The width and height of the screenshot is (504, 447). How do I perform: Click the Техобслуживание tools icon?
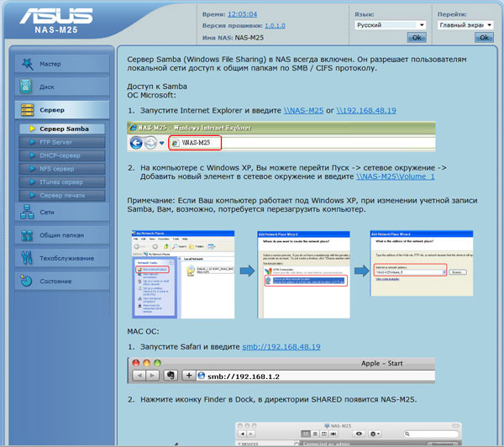(x=27, y=258)
